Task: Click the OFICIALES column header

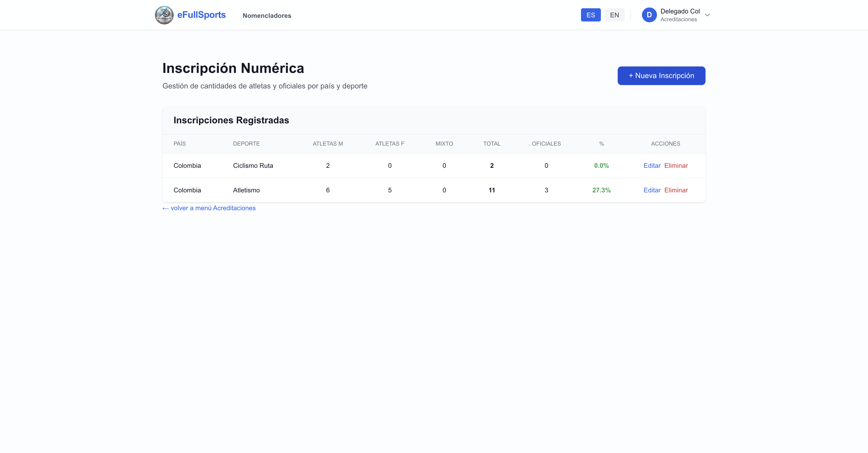Action: pyautogui.click(x=546, y=144)
